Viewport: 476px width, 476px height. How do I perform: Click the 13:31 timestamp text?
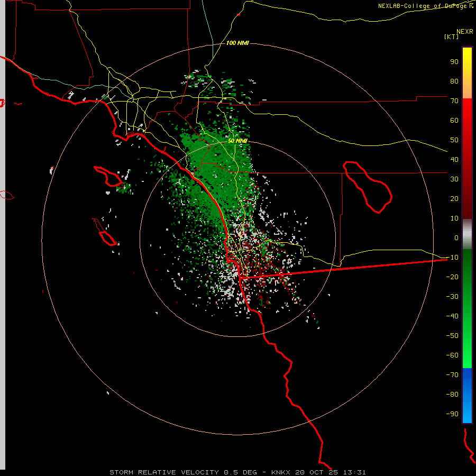pyautogui.click(x=354, y=472)
